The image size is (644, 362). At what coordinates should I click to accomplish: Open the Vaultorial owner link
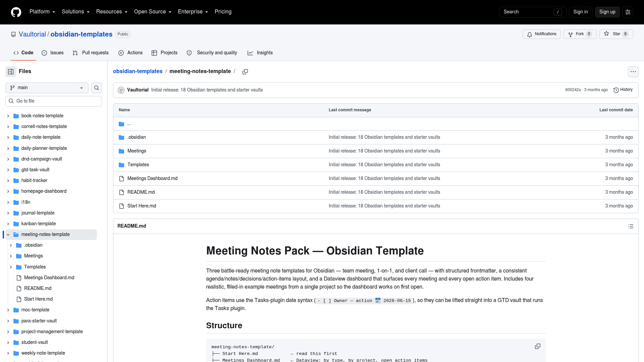(x=32, y=35)
